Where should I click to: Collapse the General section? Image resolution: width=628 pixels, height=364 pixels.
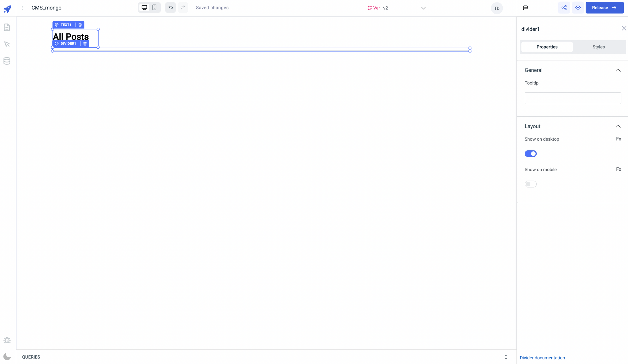point(618,70)
